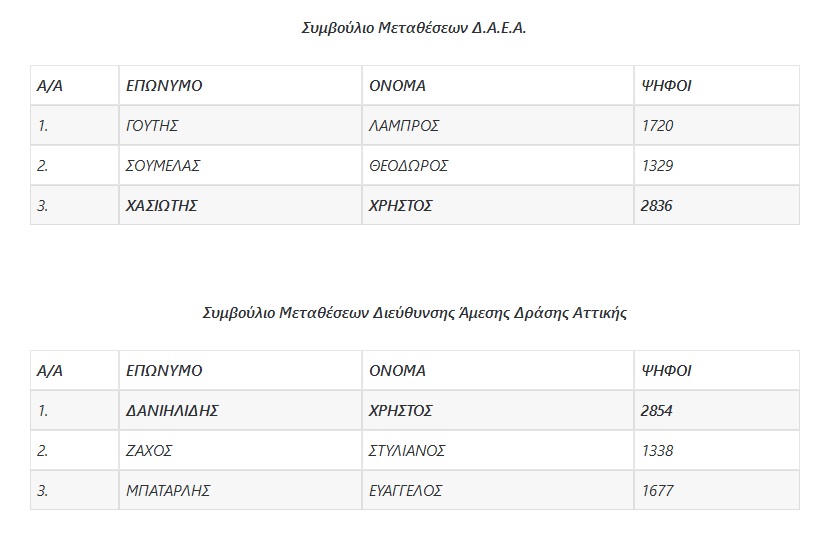Image resolution: width=813 pixels, height=533 pixels.
Task: Click the Συμβούλιο Μεταθέσεων Δ.Α.Ε.Α. heading
Action: 414,28
